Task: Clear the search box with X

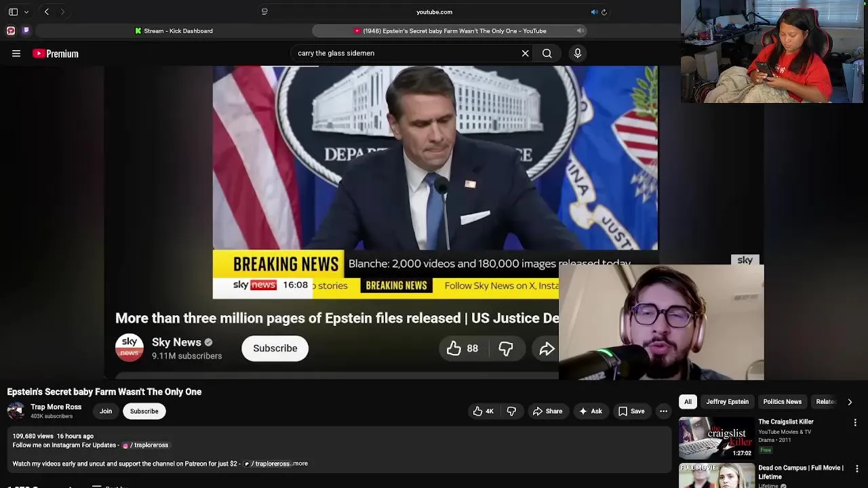Action: point(525,53)
